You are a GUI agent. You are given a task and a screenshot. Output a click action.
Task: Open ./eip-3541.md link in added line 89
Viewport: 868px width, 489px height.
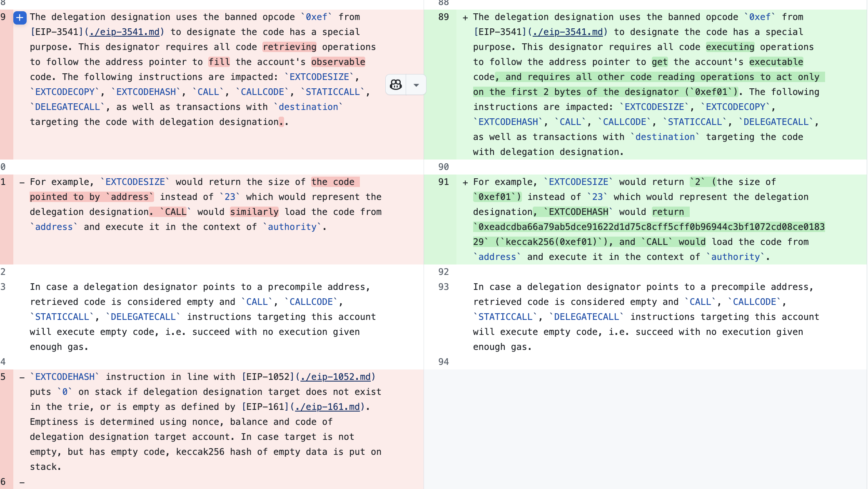568,32
